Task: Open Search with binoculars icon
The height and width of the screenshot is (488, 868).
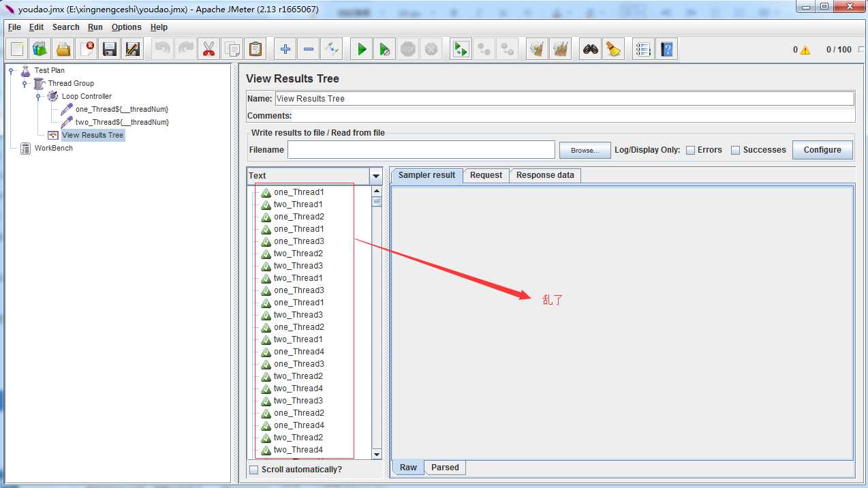Action: (591, 49)
